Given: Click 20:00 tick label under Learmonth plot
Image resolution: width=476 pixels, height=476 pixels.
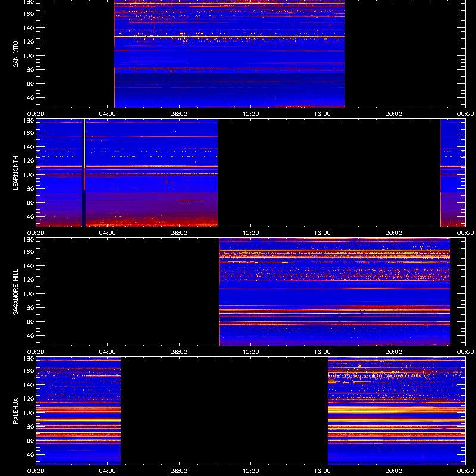Looking at the screenshot, I should click(x=394, y=233).
